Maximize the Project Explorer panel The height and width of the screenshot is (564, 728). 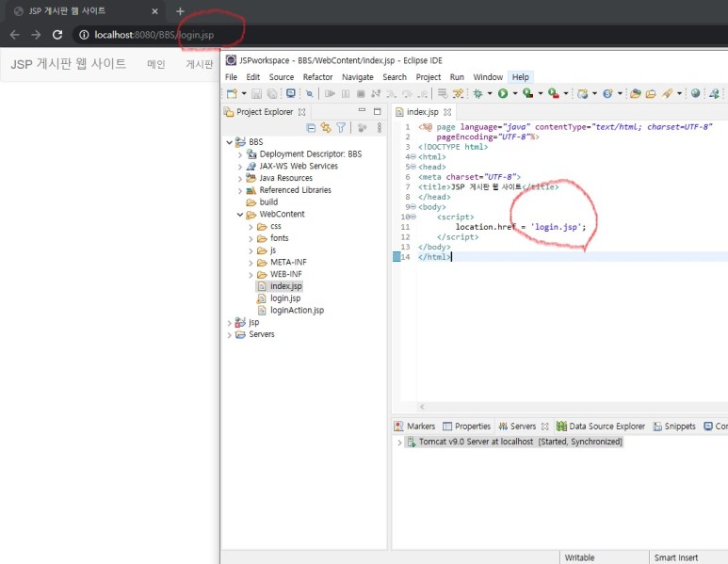point(378,111)
